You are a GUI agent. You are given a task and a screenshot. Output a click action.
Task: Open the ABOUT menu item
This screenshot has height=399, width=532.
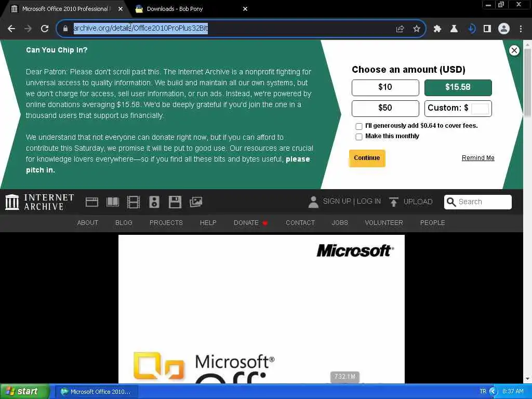click(x=87, y=222)
